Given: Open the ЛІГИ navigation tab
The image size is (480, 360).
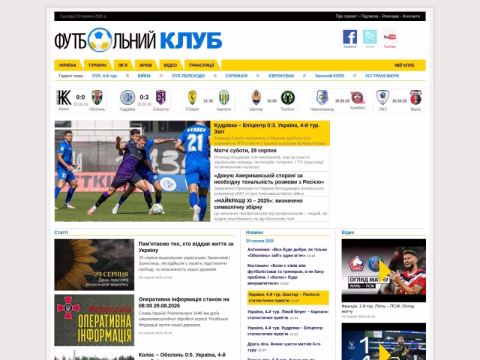Looking at the screenshot, I should point(123,65).
